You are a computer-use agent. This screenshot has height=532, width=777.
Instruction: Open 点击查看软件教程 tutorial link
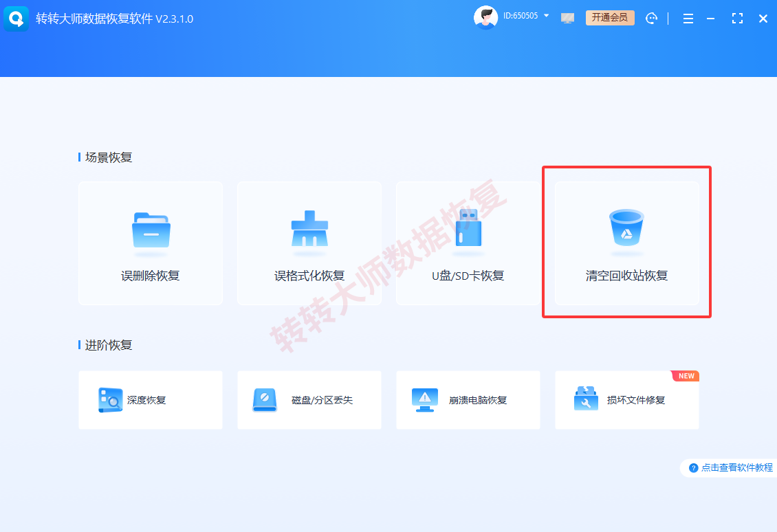click(x=737, y=467)
